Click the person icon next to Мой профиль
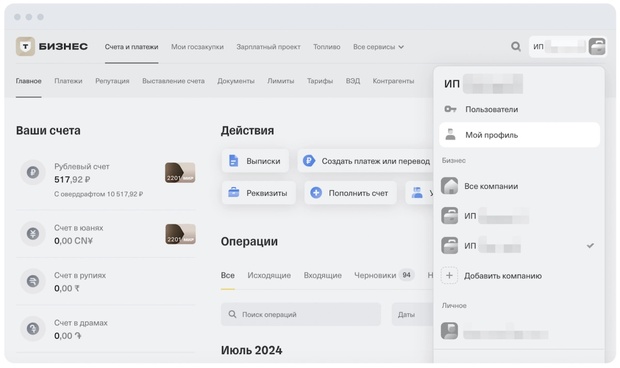This screenshot has width=620, height=368. point(450,135)
